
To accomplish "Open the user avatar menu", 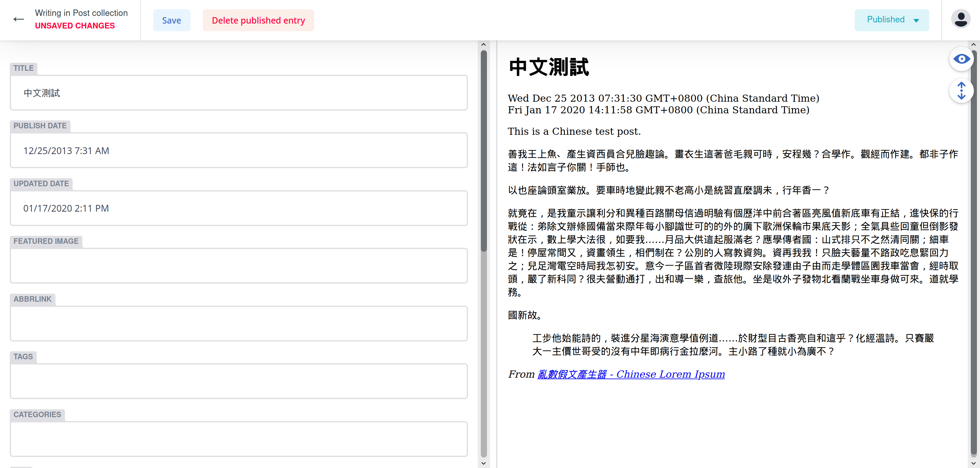I will pyautogui.click(x=961, y=19).
